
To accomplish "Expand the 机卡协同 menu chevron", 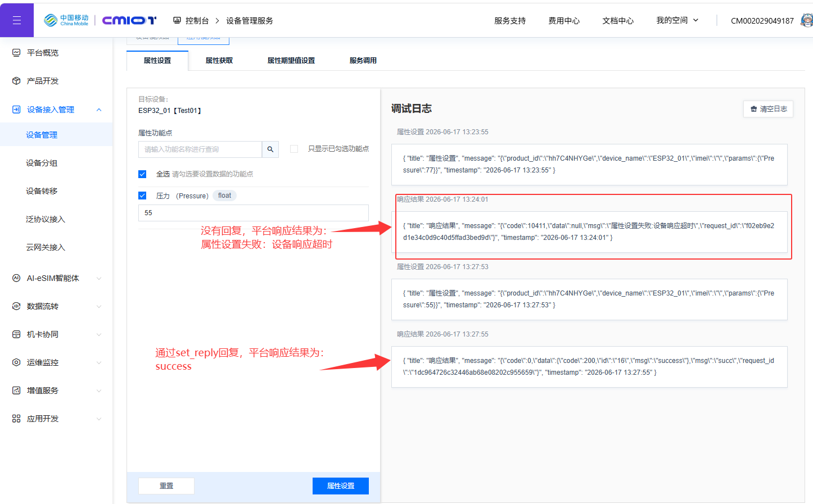I will (x=99, y=334).
